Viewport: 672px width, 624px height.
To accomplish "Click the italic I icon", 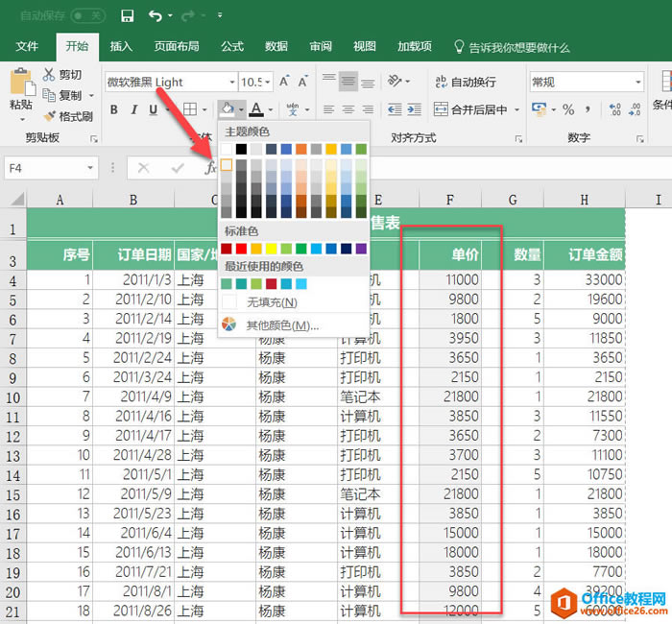I will click(132, 109).
